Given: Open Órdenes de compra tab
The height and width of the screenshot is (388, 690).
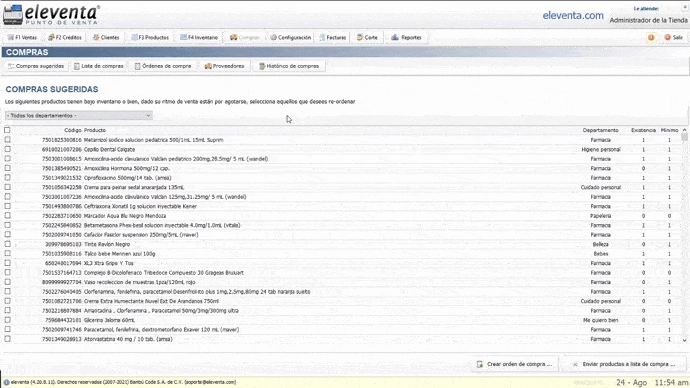Looking at the screenshot, I should point(163,66).
